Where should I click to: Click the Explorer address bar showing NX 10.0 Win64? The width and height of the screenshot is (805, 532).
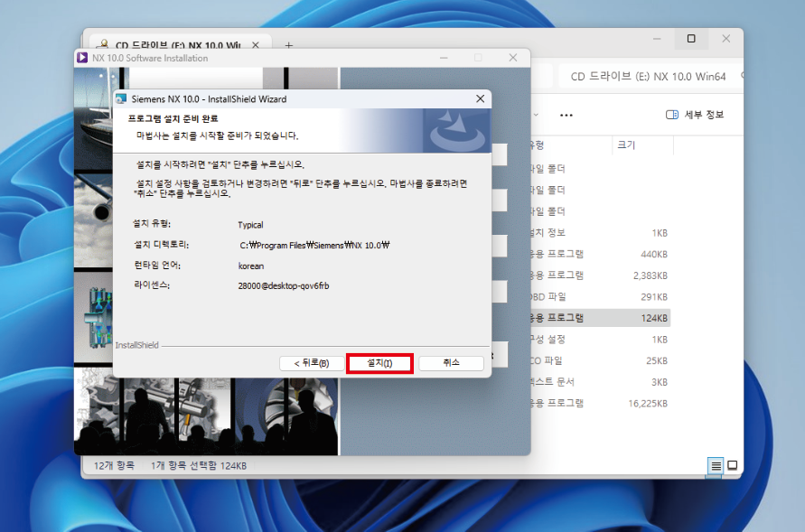pos(648,77)
